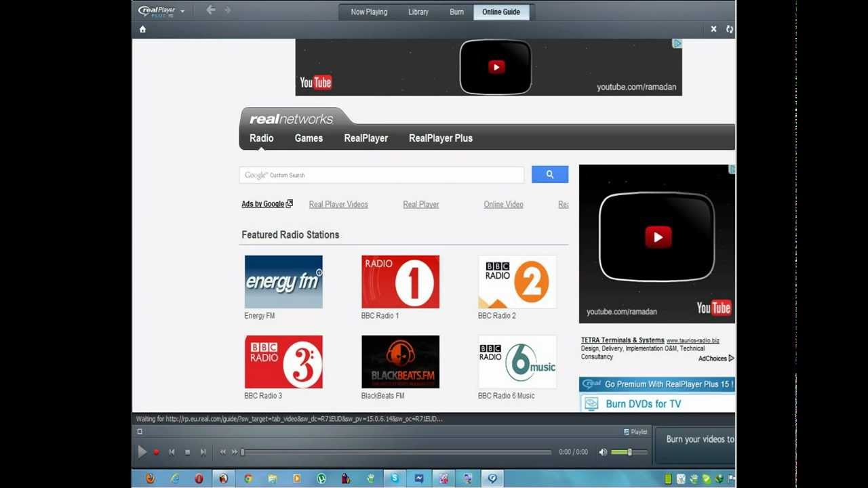Click Go Premium With RealPlayer Plus 15
The height and width of the screenshot is (488, 868).
click(657, 384)
